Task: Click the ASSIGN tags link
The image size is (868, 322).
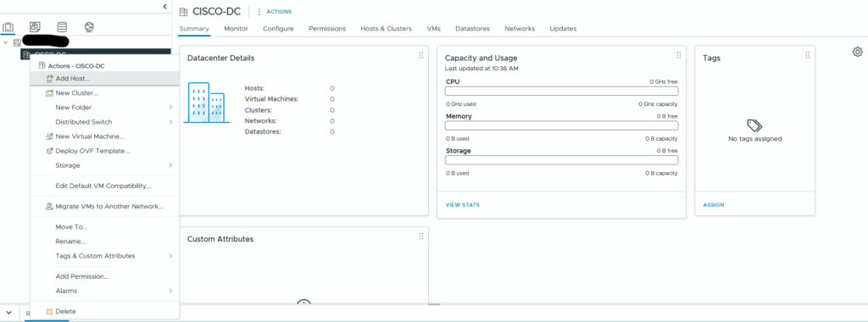Action: (x=713, y=205)
